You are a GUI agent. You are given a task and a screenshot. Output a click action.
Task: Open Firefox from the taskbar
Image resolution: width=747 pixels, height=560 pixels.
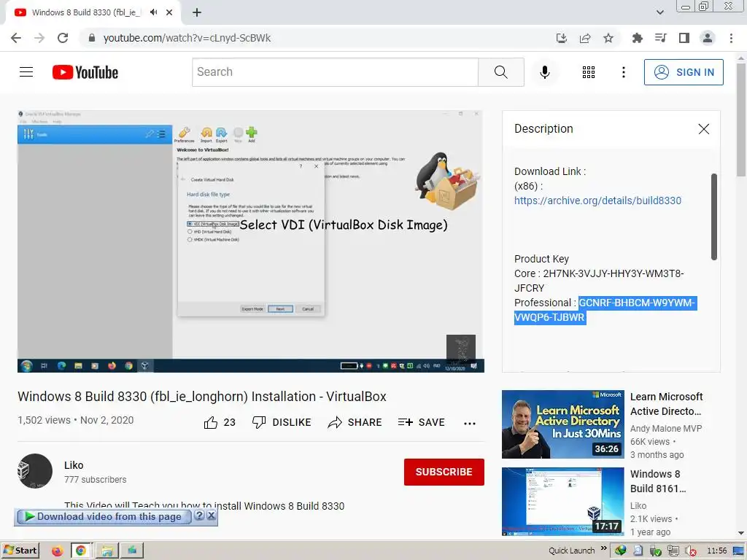click(58, 551)
